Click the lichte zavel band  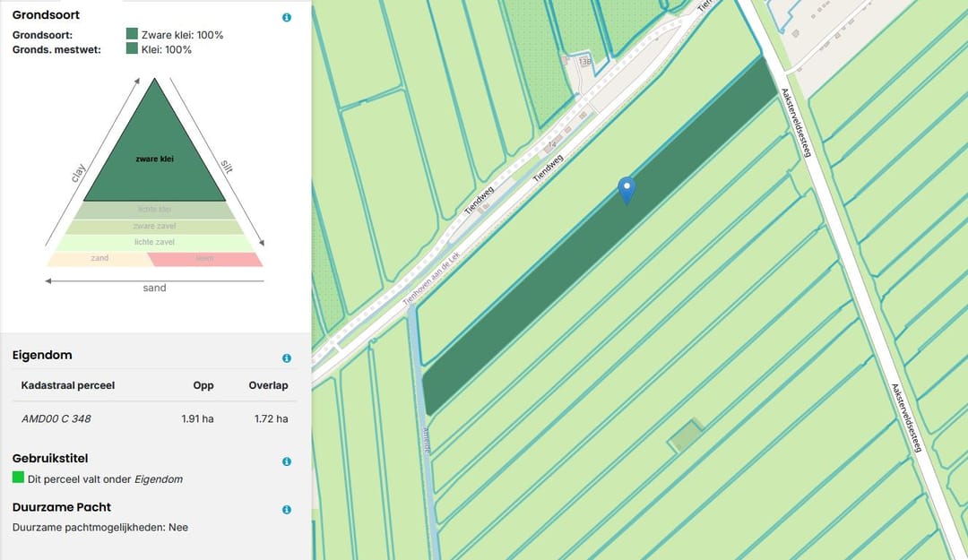[154, 242]
